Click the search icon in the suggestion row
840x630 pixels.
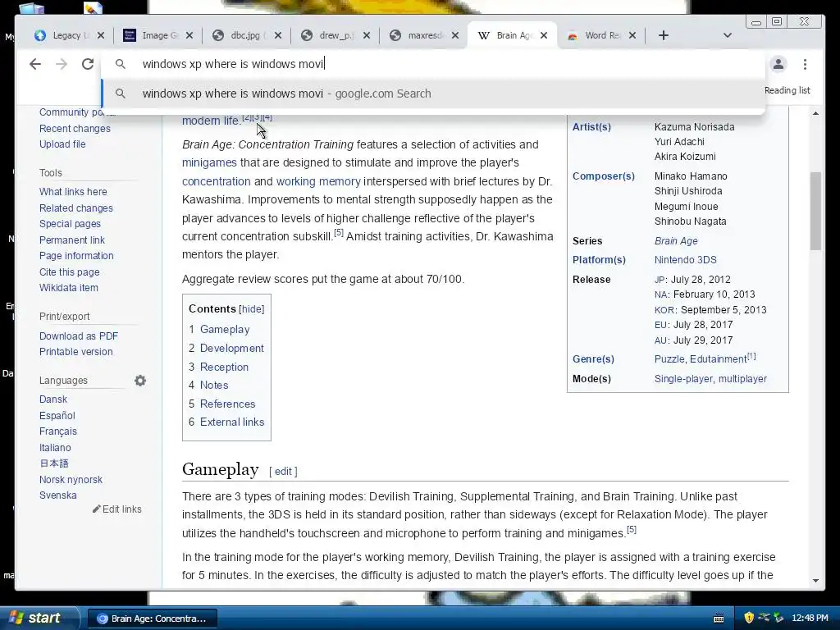(x=121, y=94)
